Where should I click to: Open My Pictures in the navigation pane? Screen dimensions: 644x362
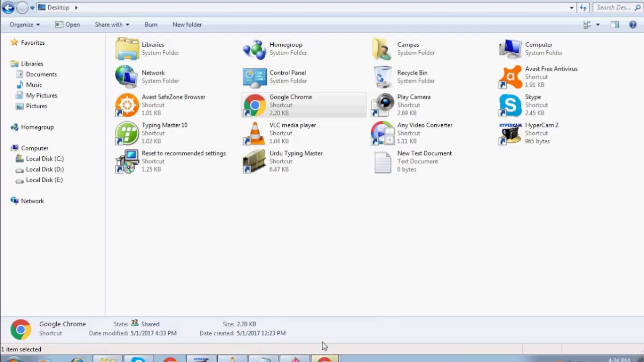pos(42,96)
